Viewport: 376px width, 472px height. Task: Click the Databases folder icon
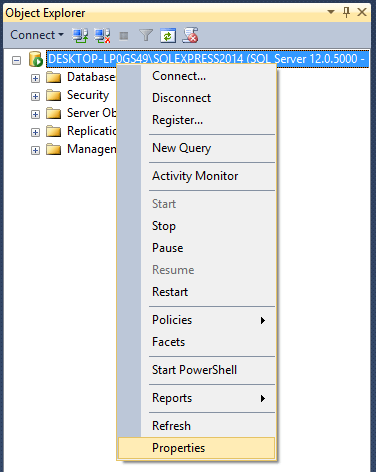[x=53, y=77]
